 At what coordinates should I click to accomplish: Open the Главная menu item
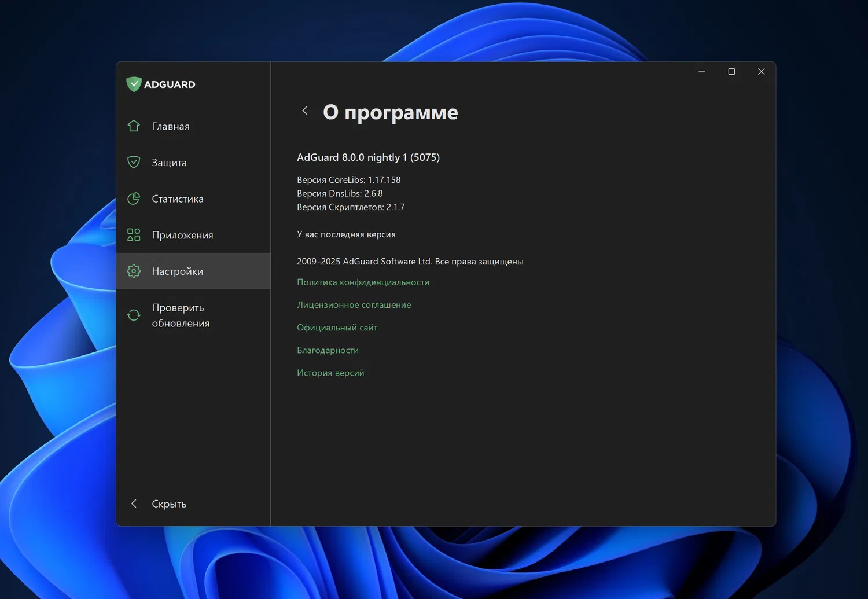click(193, 126)
